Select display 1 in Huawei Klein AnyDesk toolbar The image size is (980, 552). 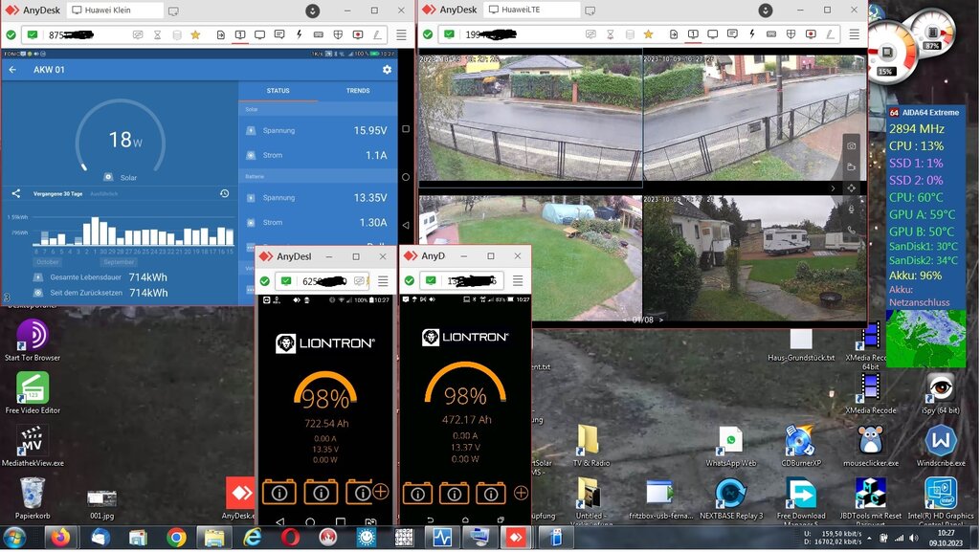pos(240,35)
